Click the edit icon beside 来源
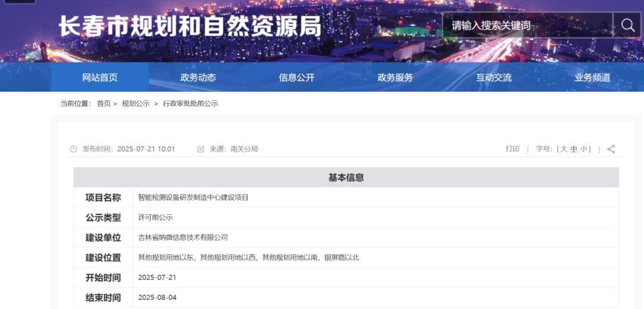The image size is (644, 309). [x=201, y=149]
